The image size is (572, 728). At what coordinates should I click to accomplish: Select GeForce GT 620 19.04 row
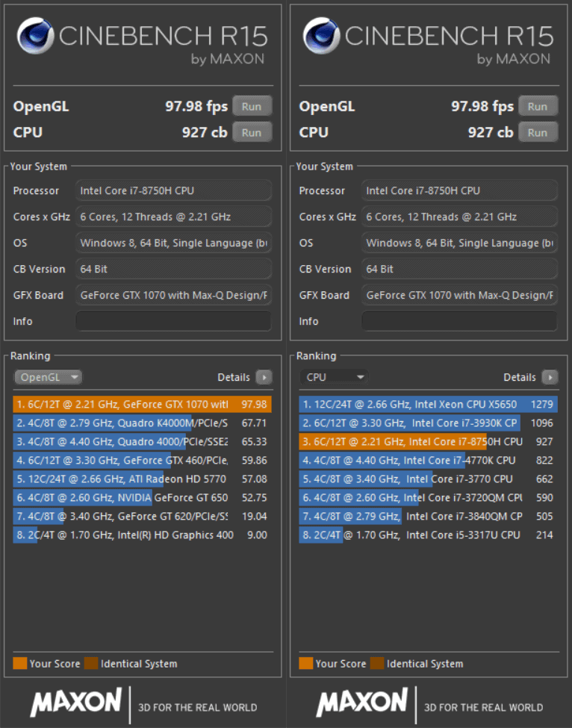pos(142,516)
